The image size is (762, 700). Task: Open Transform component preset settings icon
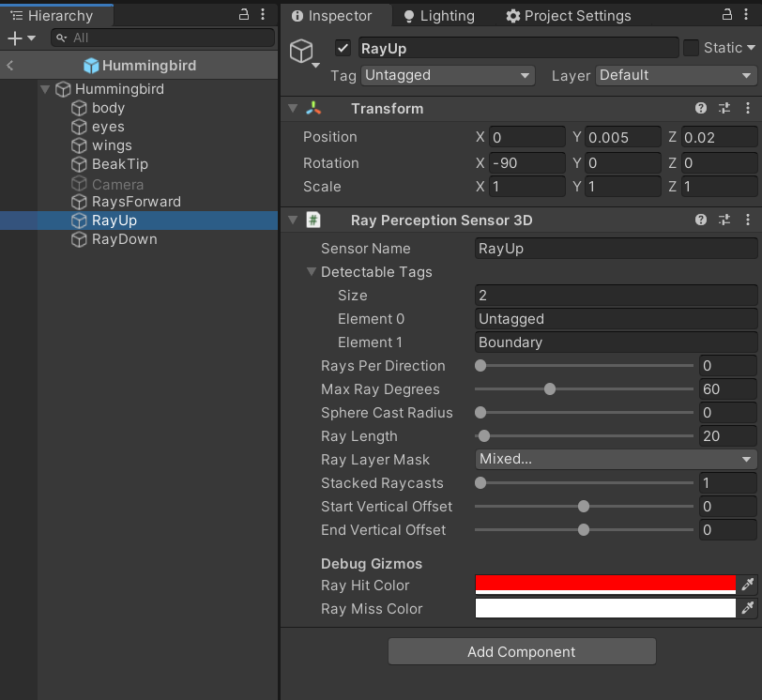click(x=724, y=108)
